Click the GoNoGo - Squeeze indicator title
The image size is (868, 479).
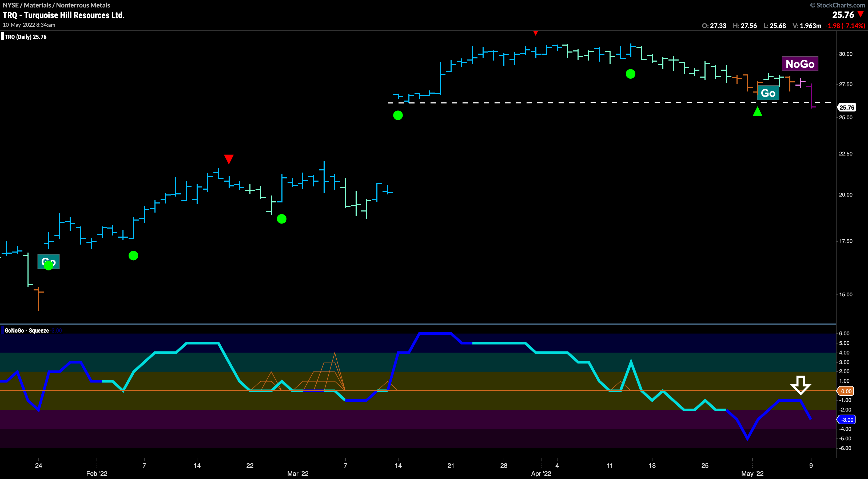click(27, 330)
